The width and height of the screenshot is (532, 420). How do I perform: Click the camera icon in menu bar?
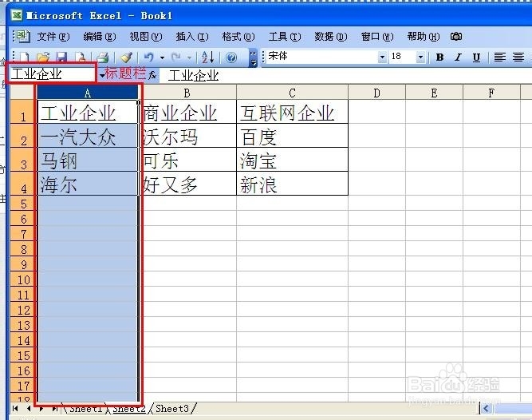456,36
